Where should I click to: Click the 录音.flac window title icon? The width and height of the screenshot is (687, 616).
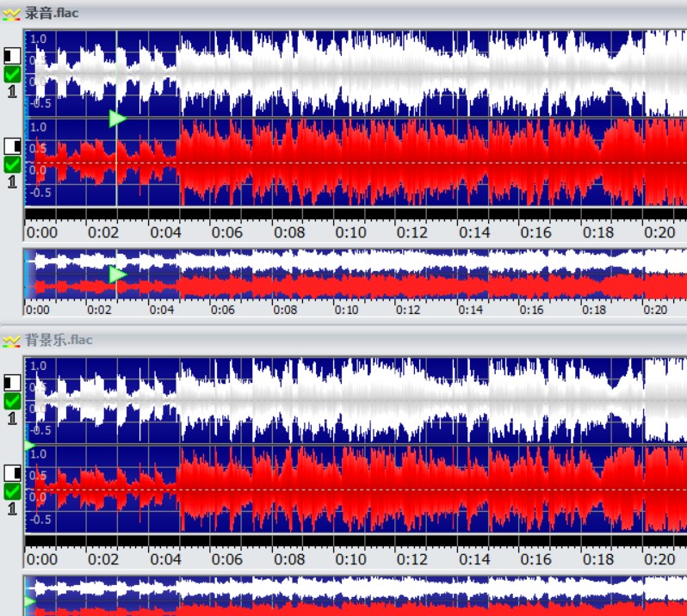(12, 13)
